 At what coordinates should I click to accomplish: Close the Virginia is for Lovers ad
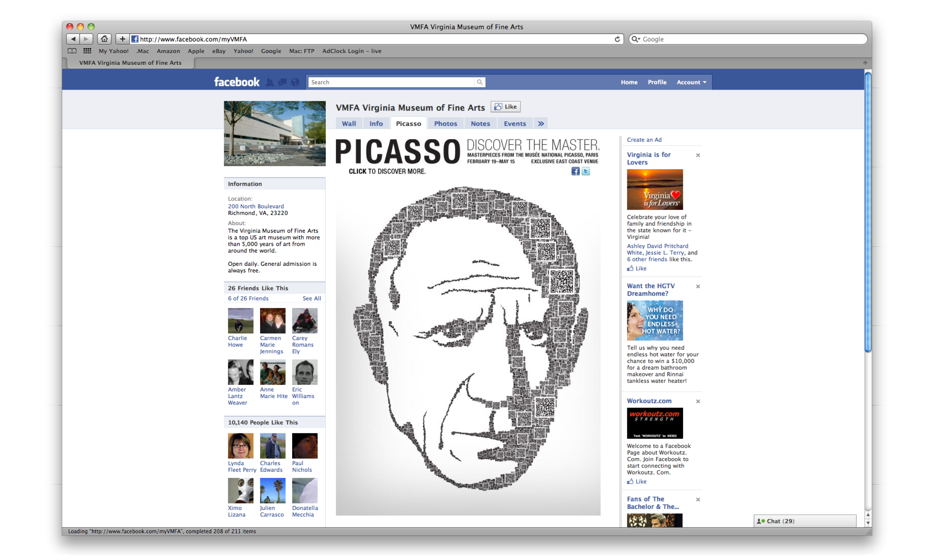point(698,155)
